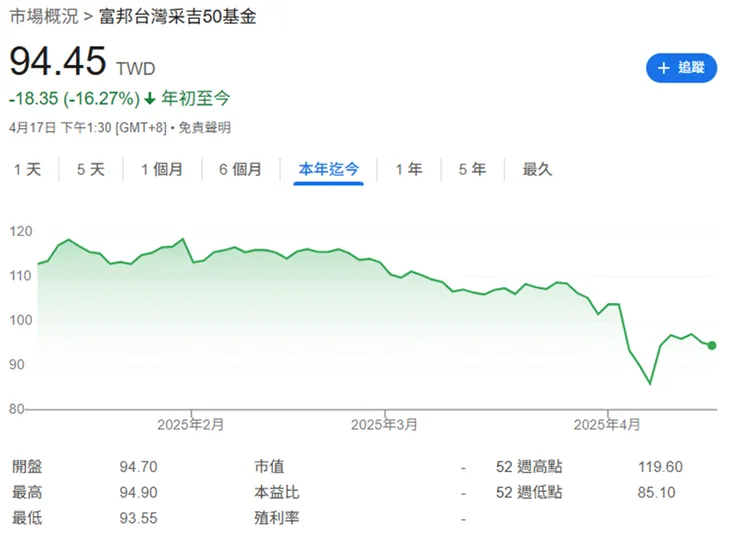
Task: Open the 6 個月 chart tab
Action: click(x=240, y=169)
